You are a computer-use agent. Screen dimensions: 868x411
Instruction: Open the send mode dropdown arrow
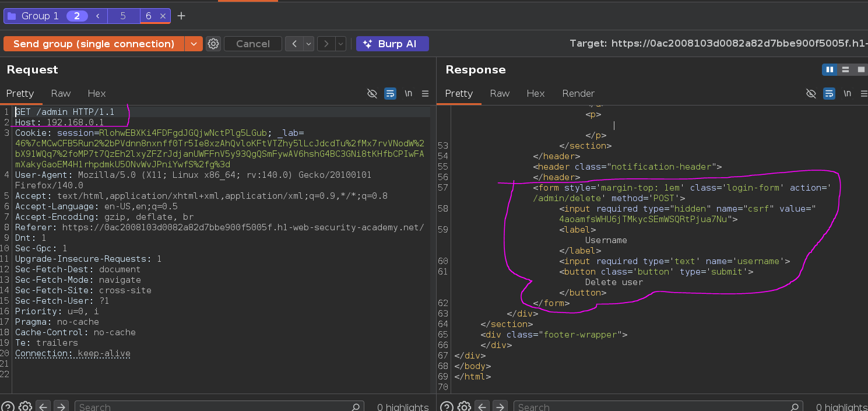click(x=194, y=44)
